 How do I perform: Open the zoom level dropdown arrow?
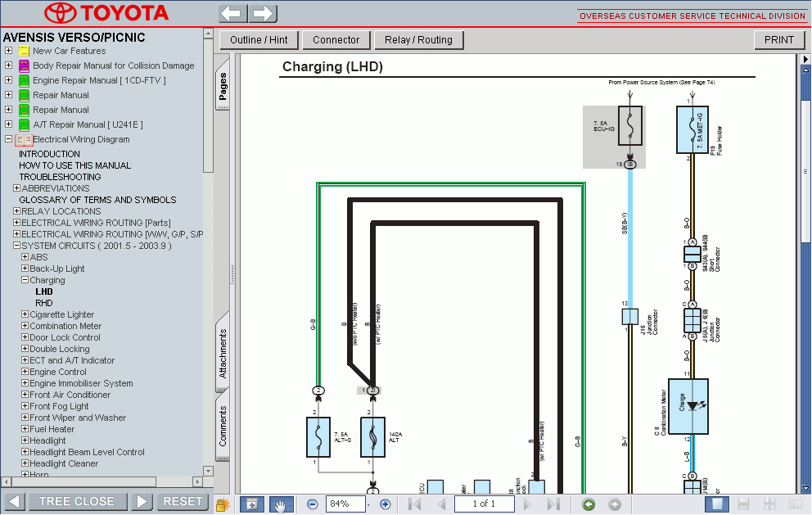[x=368, y=504]
